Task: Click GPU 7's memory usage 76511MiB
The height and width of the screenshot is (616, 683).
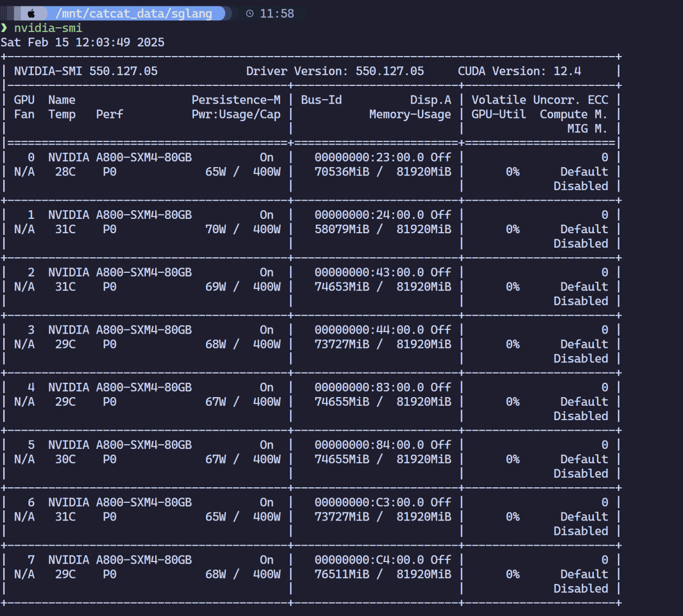Action: (342, 574)
